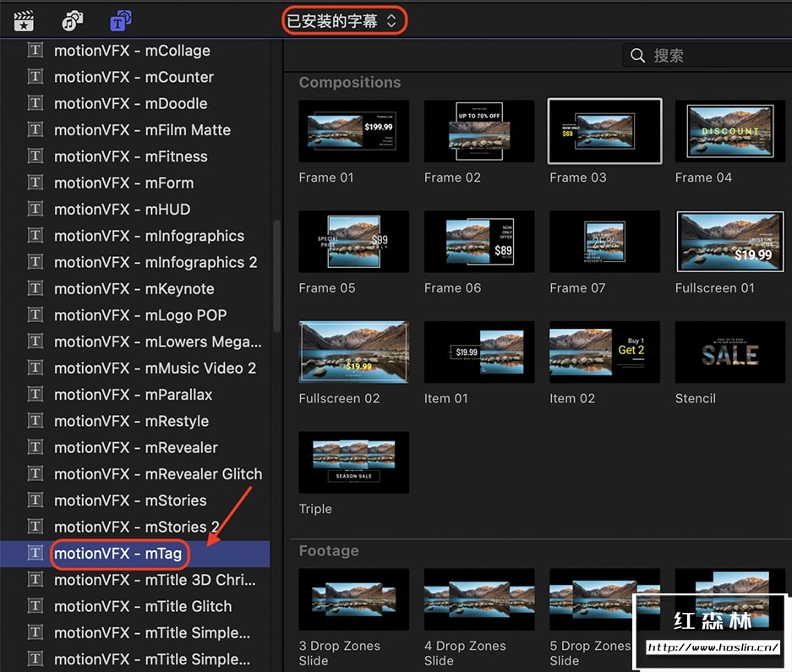Select motionVFX - mCollage category

click(x=135, y=51)
